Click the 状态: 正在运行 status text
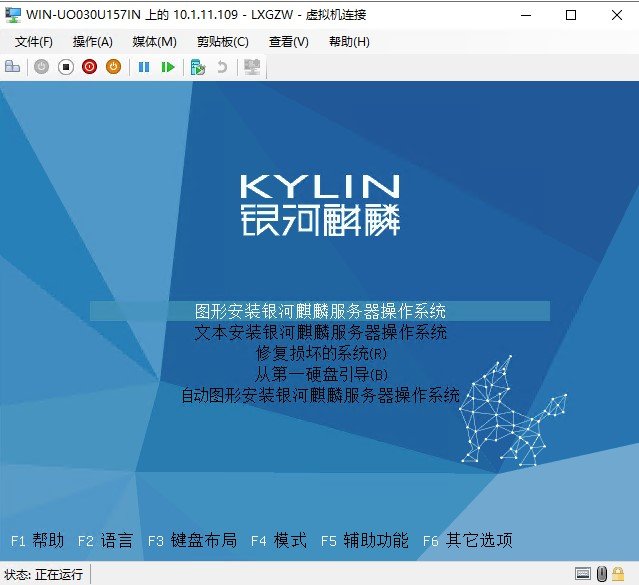The width and height of the screenshot is (639, 585). [44, 574]
